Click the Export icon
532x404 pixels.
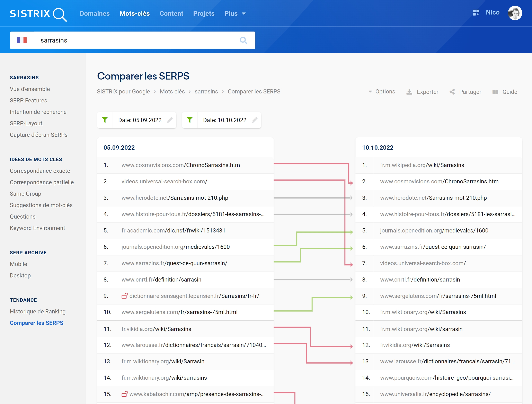click(x=408, y=91)
